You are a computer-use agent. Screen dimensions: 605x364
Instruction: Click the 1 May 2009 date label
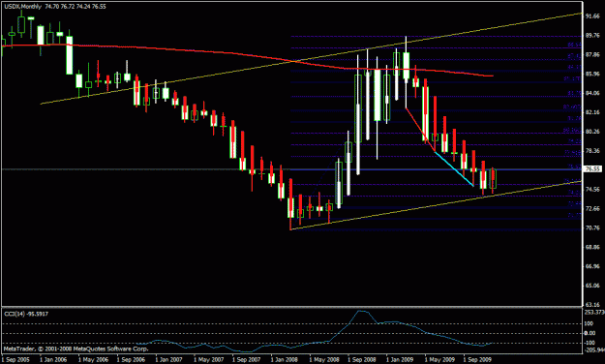[x=439, y=360]
